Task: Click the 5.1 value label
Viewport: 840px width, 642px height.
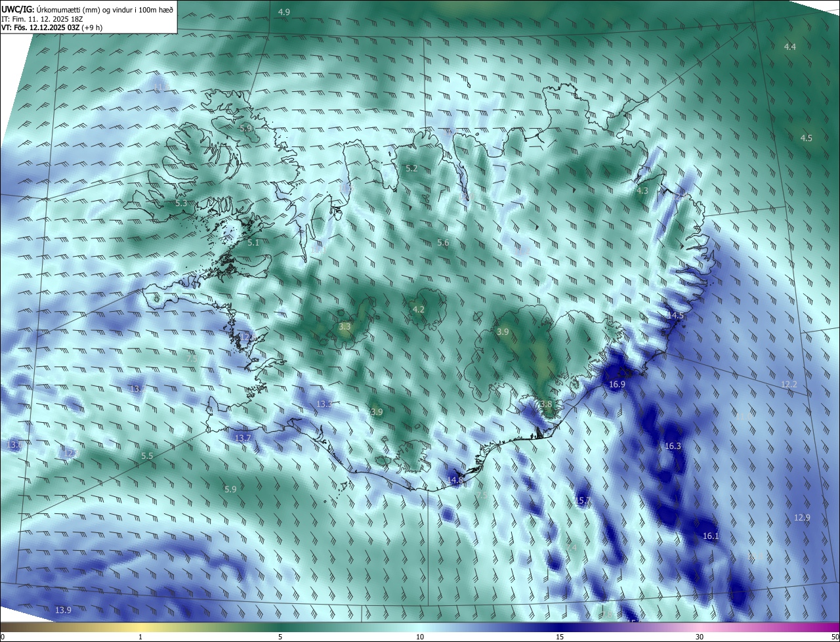Action: 253,243
